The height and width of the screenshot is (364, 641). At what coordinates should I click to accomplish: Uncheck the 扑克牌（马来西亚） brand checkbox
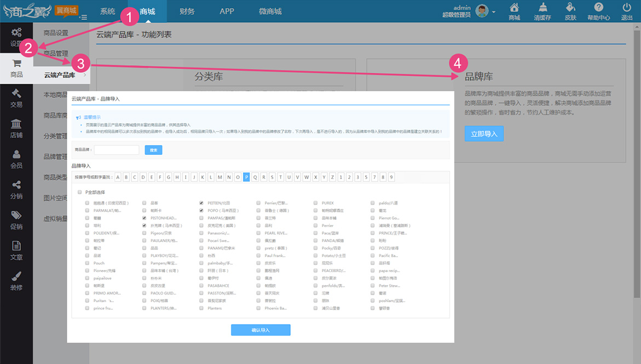click(145, 226)
